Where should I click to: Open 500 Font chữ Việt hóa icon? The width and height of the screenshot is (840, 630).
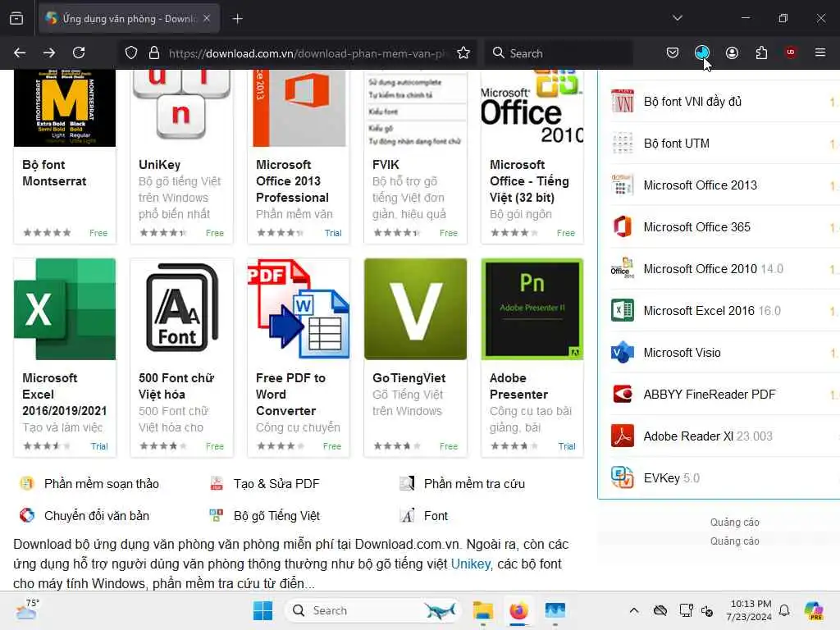click(x=181, y=309)
